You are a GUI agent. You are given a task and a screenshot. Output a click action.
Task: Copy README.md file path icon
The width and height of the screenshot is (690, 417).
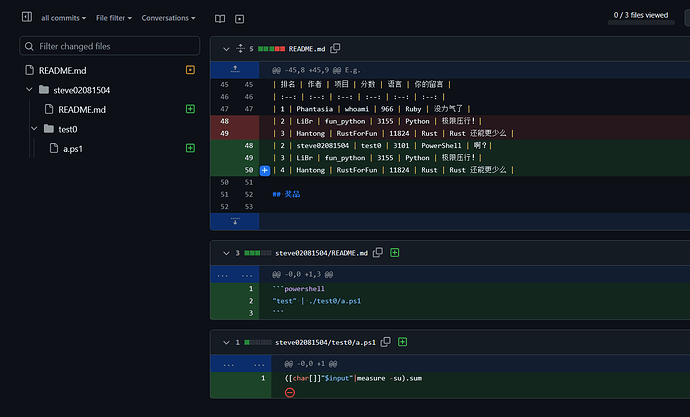tap(335, 48)
